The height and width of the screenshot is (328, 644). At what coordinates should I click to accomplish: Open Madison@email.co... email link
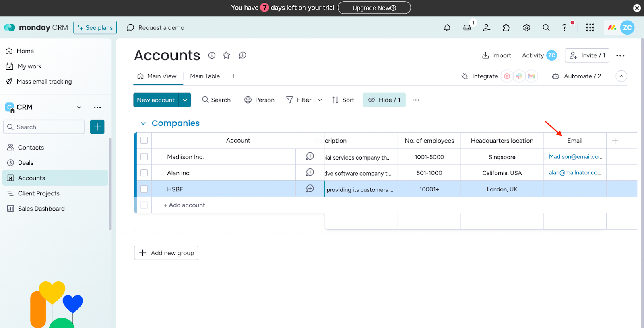click(x=575, y=157)
